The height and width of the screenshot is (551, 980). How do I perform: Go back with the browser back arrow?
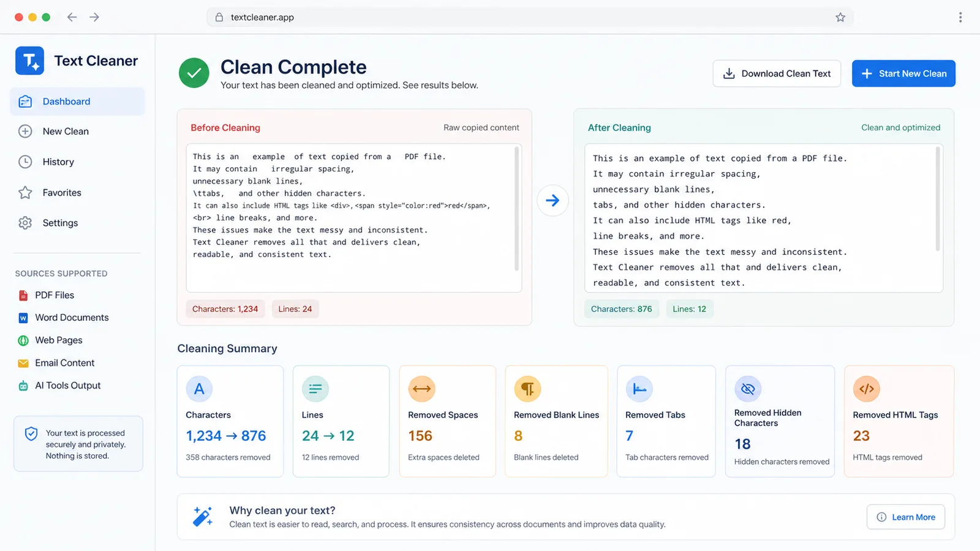tap(72, 17)
